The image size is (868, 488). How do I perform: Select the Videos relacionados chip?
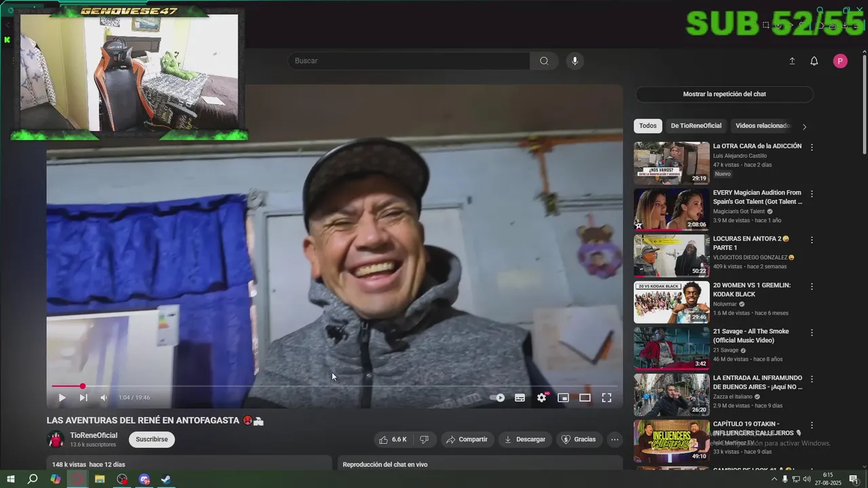[762, 126]
